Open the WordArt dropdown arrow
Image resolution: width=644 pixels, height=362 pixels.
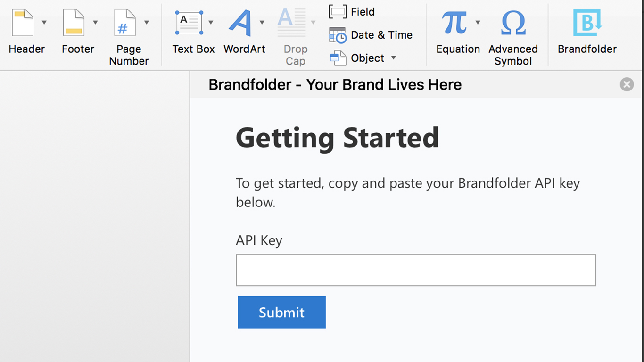tap(262, 22)
